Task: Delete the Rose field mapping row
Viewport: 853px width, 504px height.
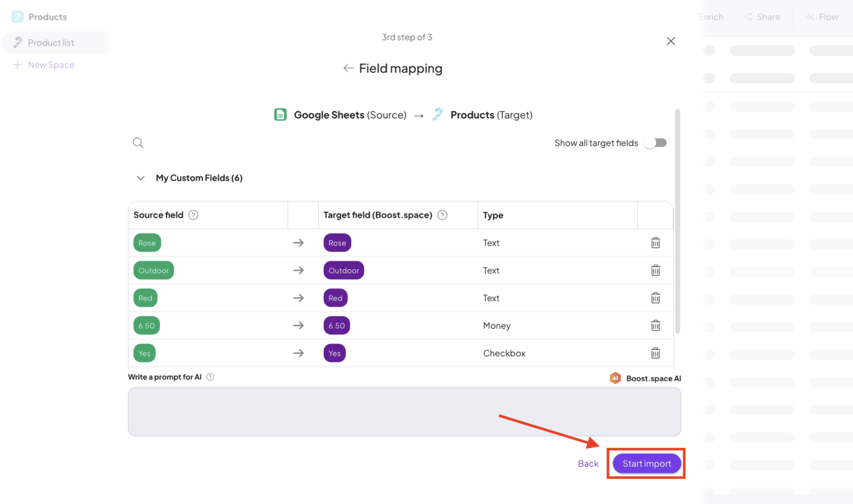Action: (655, 243)
